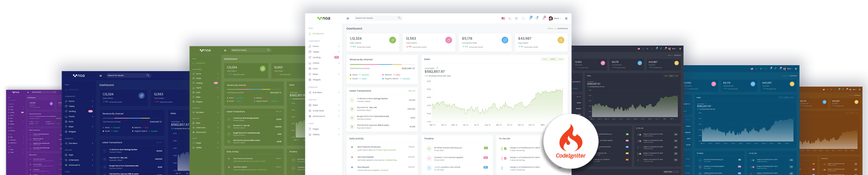This screenshot has height=175, width=868.
Task: Click the hamburger menu icon in navy dashboard
Action: pos(101,76)
